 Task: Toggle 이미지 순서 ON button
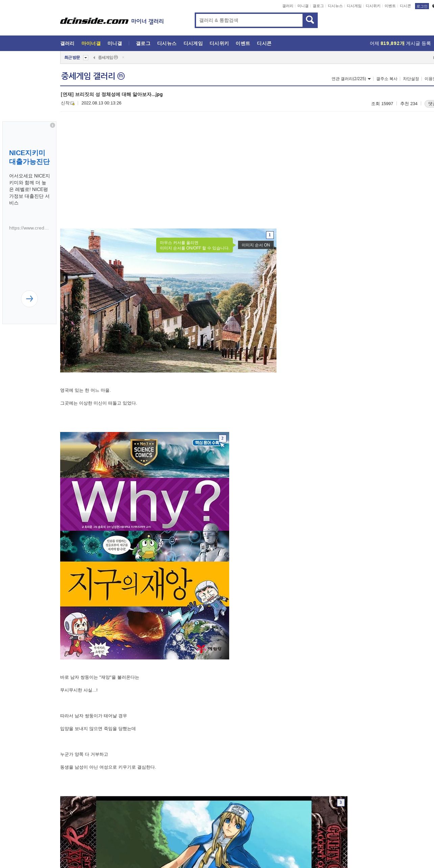coord(256,245)
